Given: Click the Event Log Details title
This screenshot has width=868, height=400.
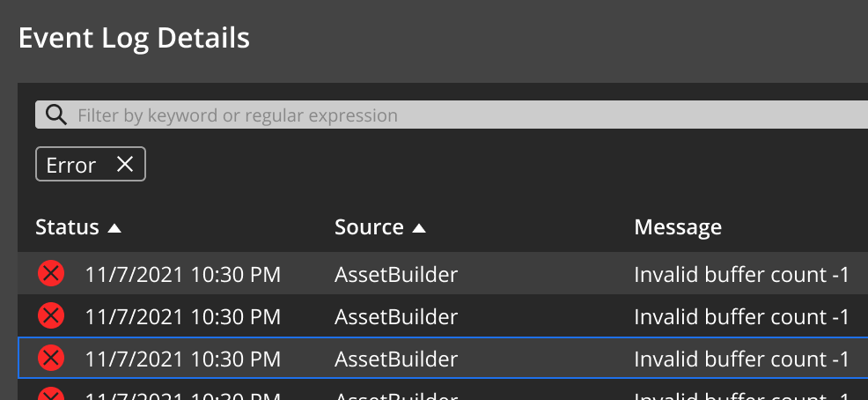Looking at the screenshot, I should 134,38.
